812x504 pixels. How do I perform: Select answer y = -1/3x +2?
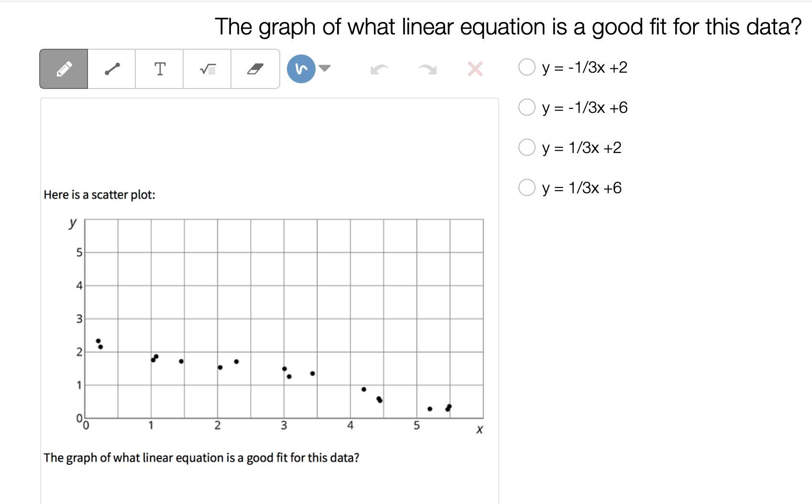[x=527, y=67]
